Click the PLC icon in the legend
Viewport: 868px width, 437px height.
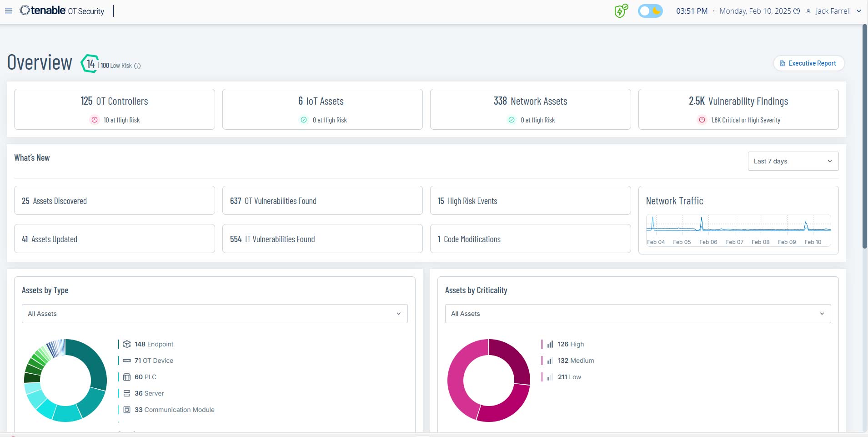tap(127, 377)
